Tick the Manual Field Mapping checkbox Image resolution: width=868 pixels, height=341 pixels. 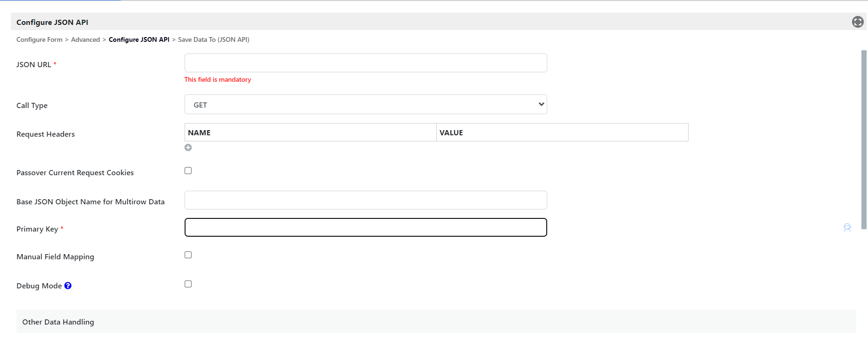[188, 255]
